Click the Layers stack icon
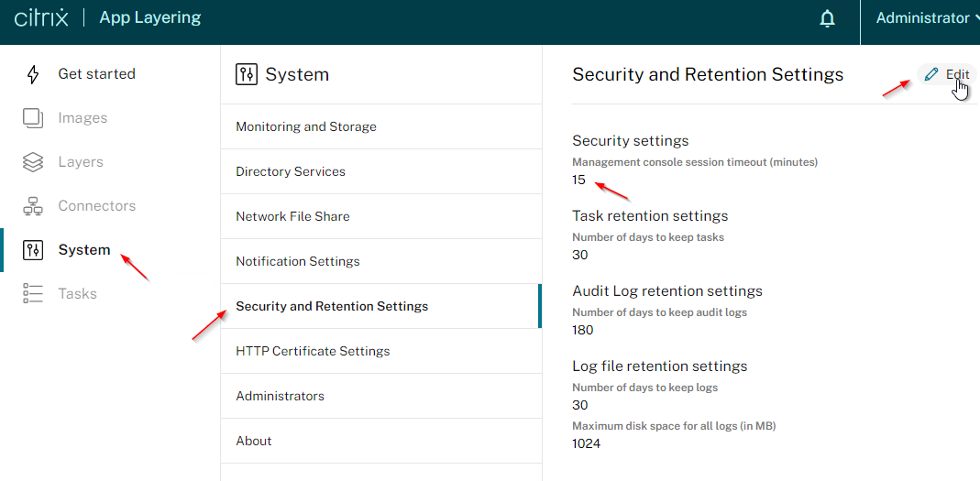 32,162
